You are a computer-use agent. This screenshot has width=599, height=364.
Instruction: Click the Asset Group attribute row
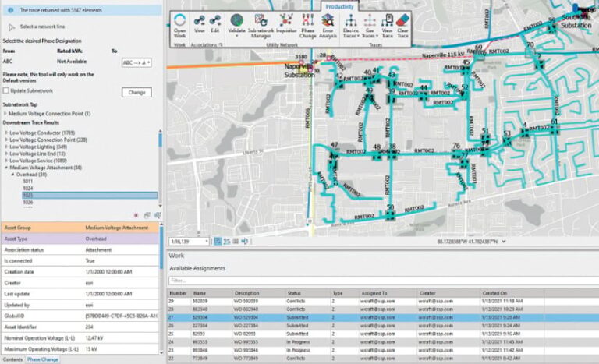[80, 228]
